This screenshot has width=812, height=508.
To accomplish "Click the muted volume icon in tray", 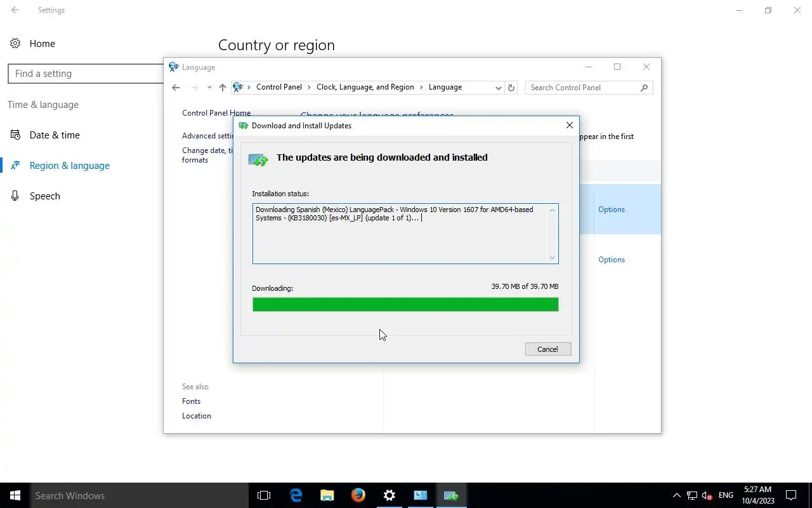I will pyautogui.click(x=707, y=495).
